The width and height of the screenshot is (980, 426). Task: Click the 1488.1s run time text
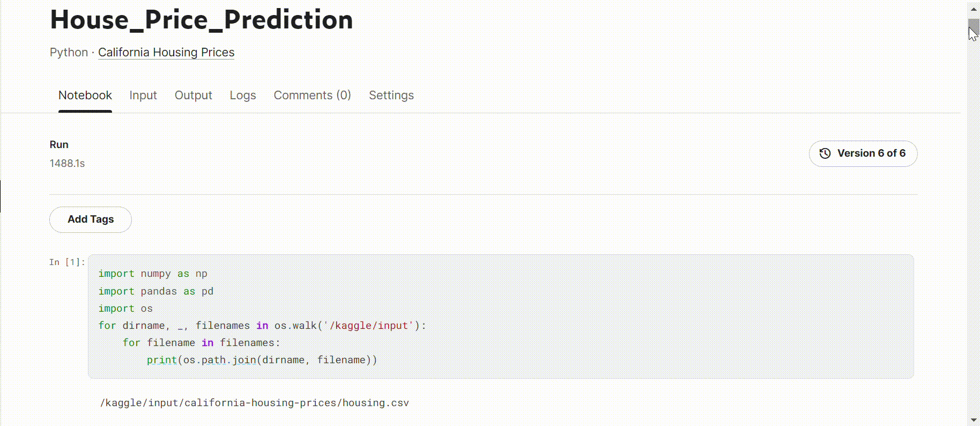pyautogui.click(x=67, y=164)
